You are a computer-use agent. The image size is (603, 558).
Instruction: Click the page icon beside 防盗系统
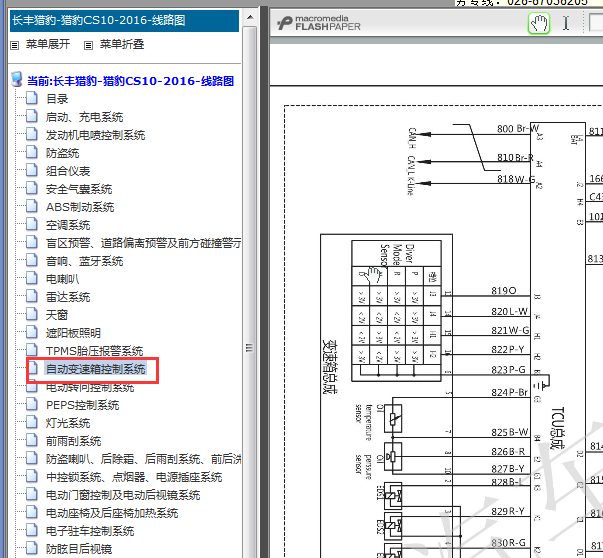tap(32, 152)
